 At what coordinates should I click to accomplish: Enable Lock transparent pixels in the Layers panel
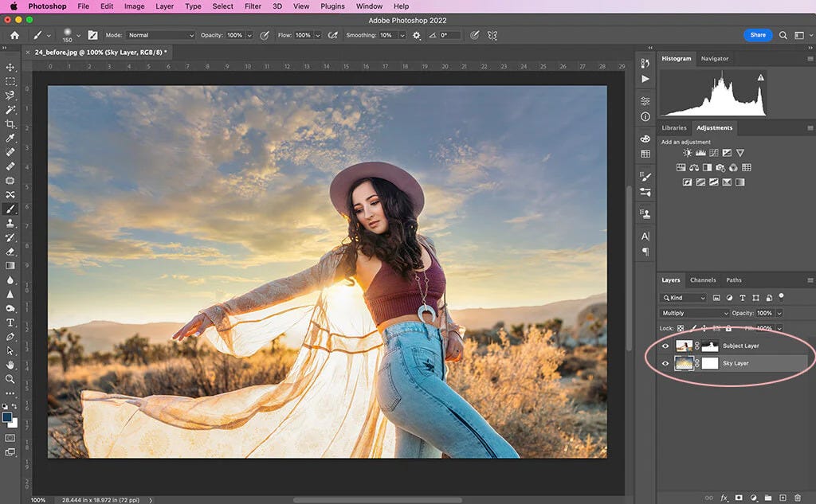click(682, 327)
